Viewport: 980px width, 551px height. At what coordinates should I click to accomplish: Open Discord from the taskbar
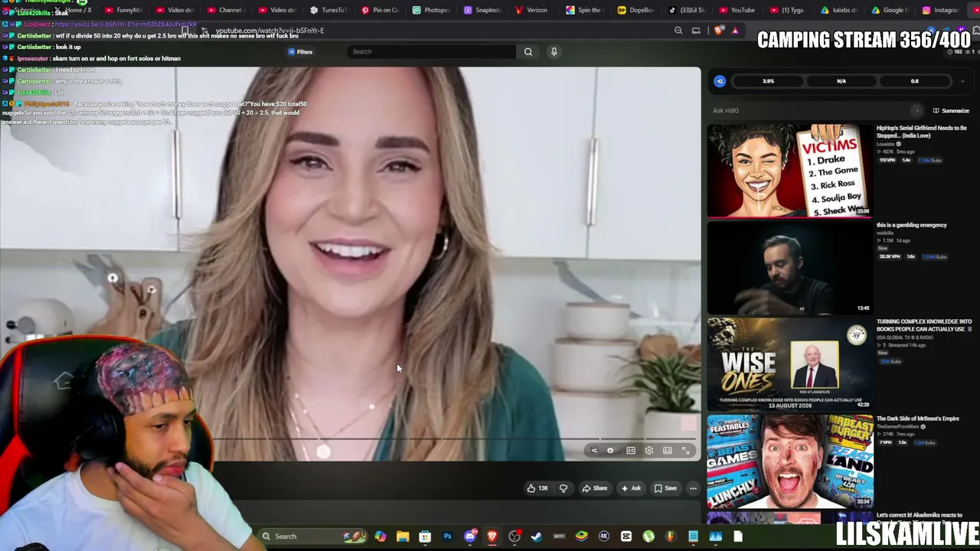click(470, 536)
